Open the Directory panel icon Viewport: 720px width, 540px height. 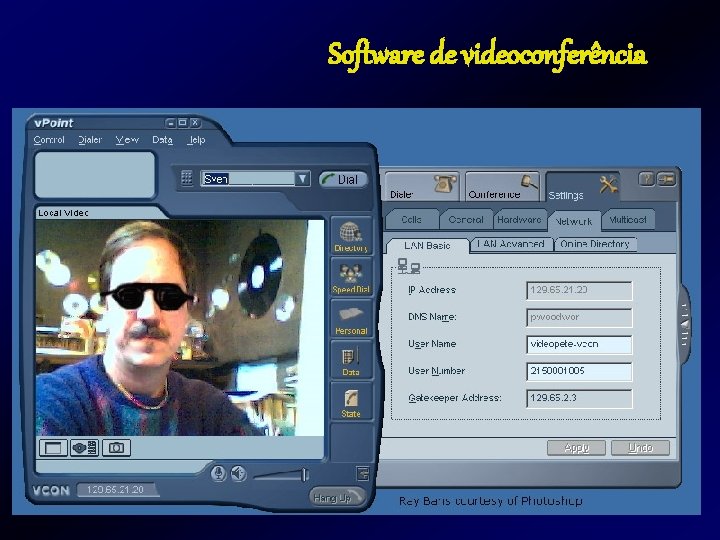pyautogui.click(x=351, y=236)
